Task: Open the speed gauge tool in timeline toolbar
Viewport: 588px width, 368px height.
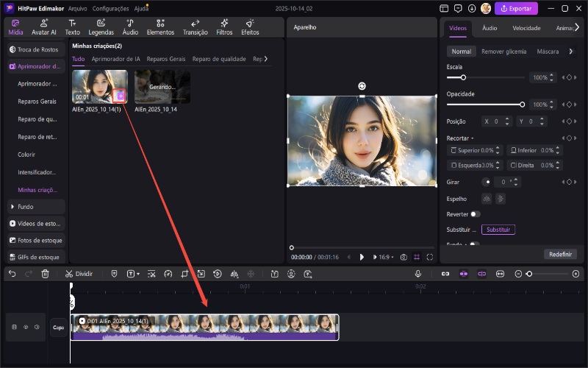Action: coord(168,274)
